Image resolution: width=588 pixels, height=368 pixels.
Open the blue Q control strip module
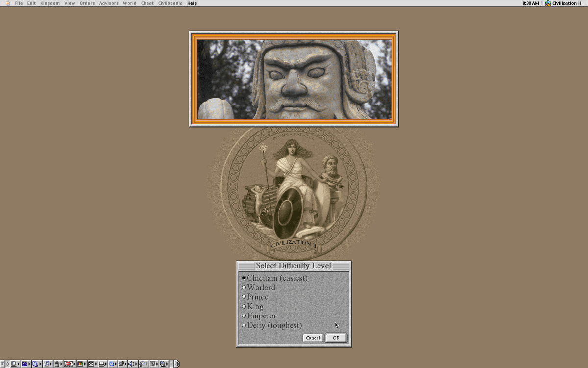click(112, 364)
